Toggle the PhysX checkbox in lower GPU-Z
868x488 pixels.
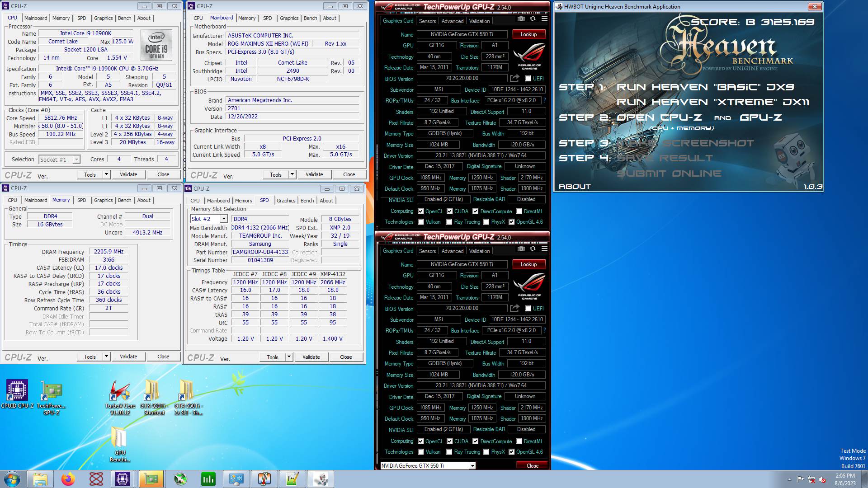click(486, 452)
